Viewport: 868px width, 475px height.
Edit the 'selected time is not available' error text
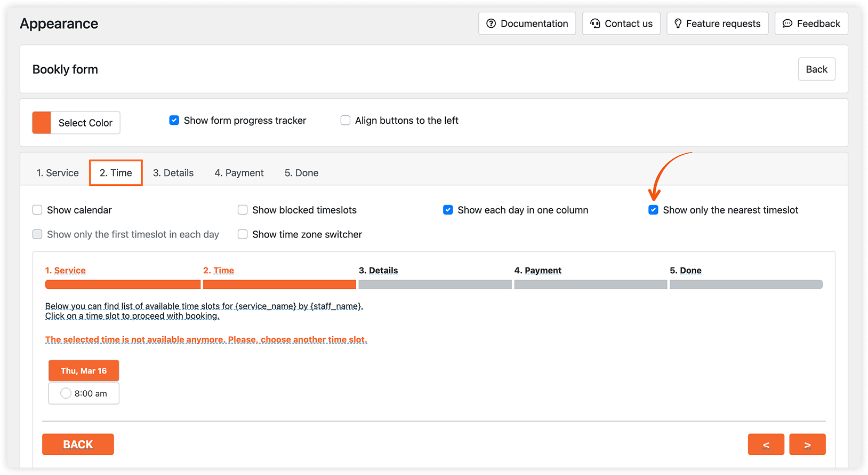[206, 340]
